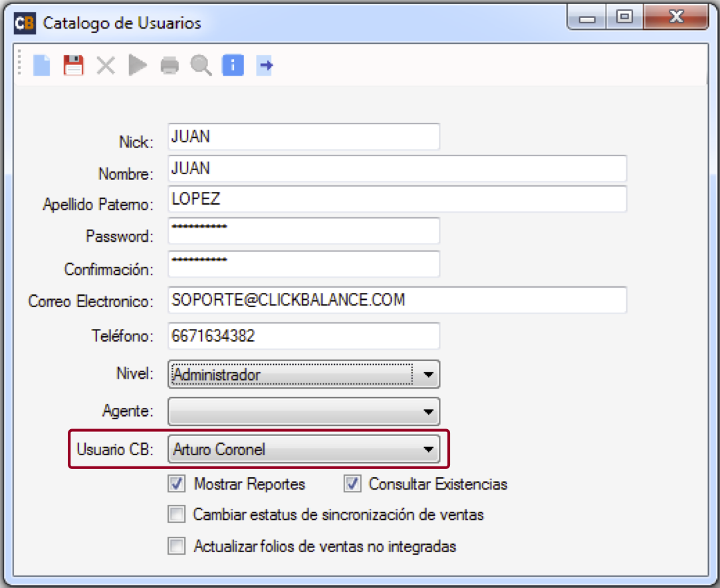Click the printer toolbar icon

point(170,66)
